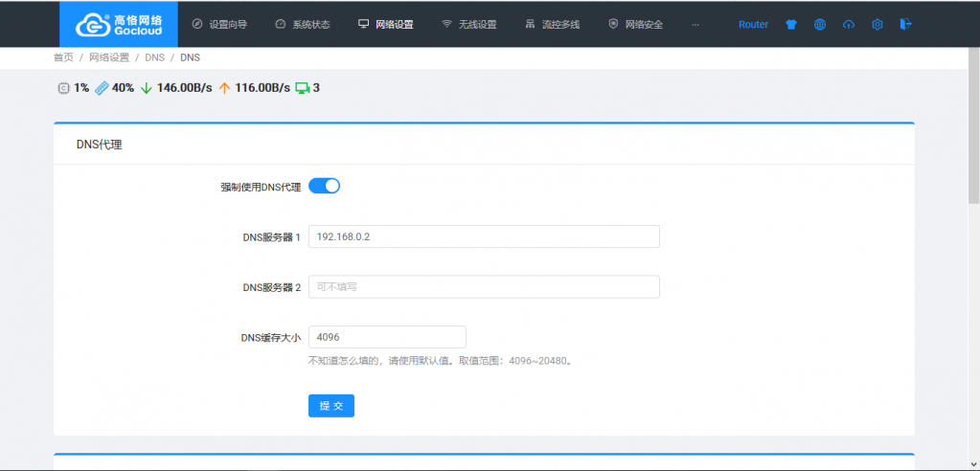This screenshot has height=471, width=980.
Task: Click the DNS服务器 2 input field
Action: pos(484,287)
